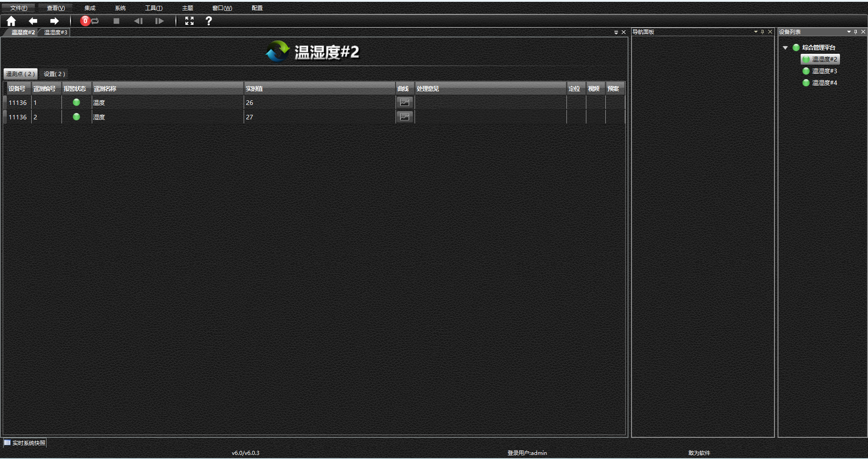Click the 视频 column header

point(595,89)
